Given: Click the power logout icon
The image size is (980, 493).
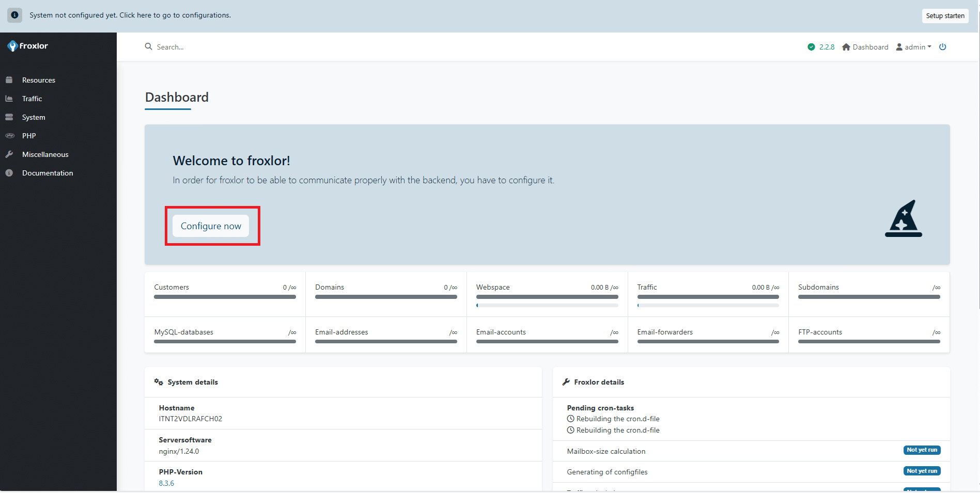Looking at the screenshot, I should point(942,47).
